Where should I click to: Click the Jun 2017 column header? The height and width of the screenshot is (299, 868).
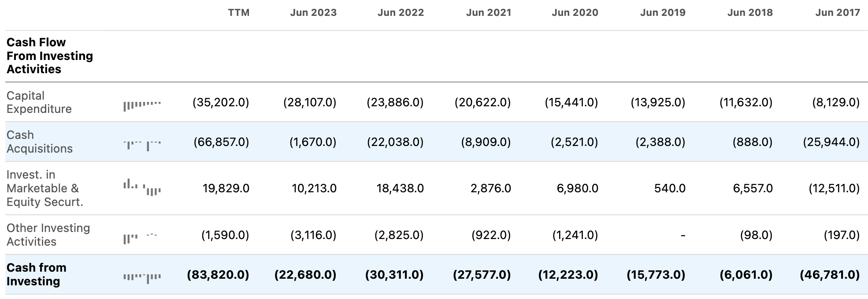pos(837,12)
